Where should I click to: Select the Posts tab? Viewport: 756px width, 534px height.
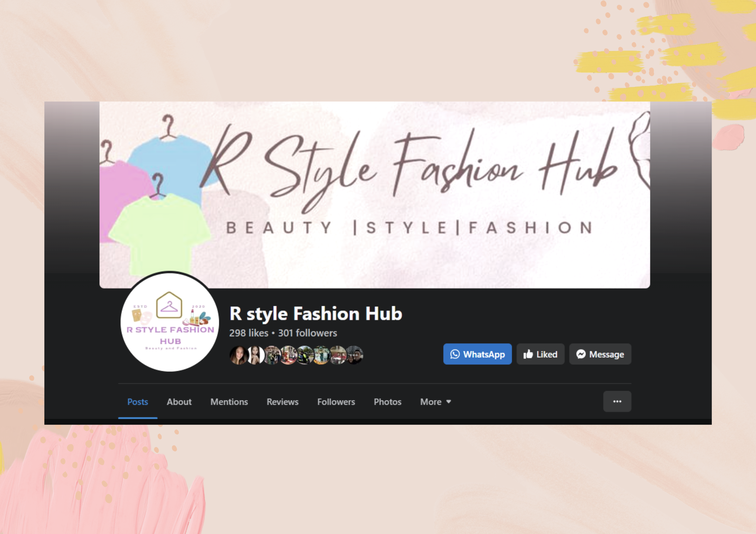[x=137, y=402]
